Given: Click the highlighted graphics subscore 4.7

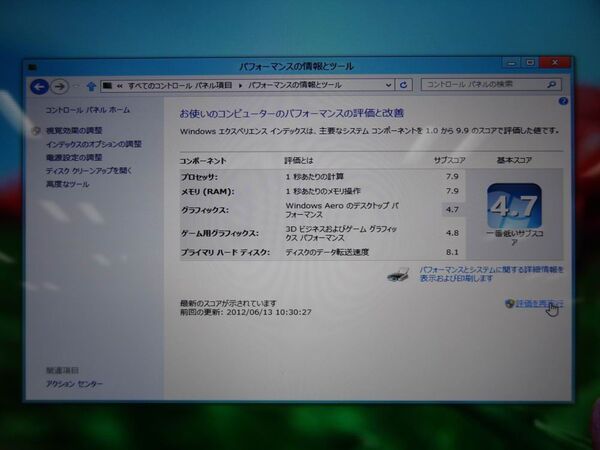Looking at the screenshot, I should [x=452, y=209].
